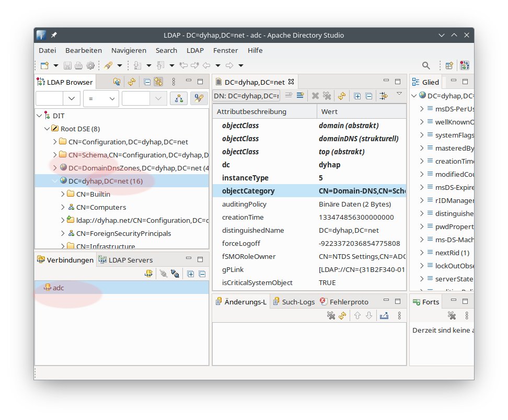Toggle the quick search scope button

(x=179, y=98)
